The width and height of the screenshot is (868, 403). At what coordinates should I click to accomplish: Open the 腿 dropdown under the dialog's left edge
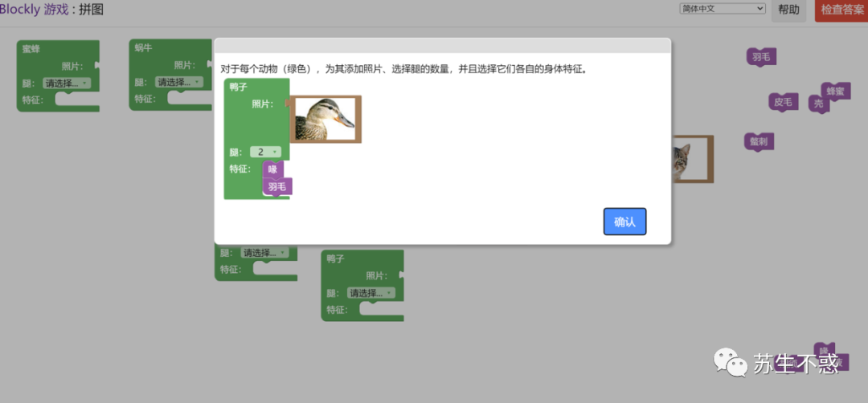click(x=264, y=253)
